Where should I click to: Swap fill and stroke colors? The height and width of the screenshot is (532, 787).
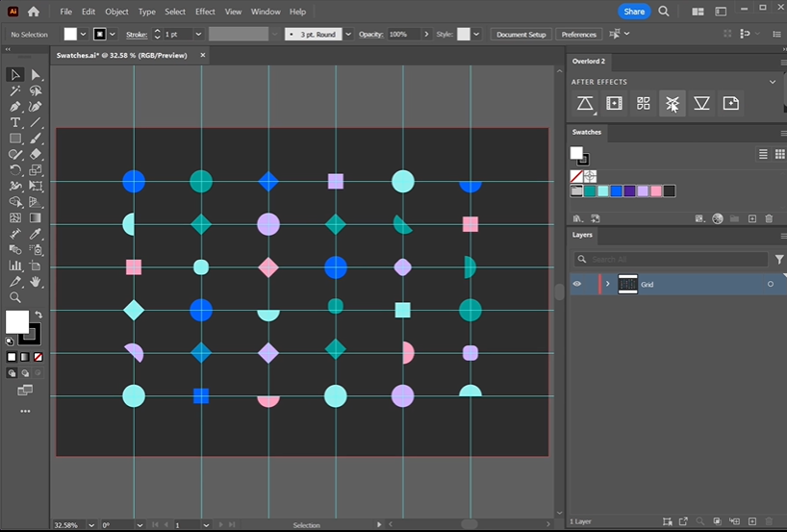pyautogui.click(x=38, y=315)
